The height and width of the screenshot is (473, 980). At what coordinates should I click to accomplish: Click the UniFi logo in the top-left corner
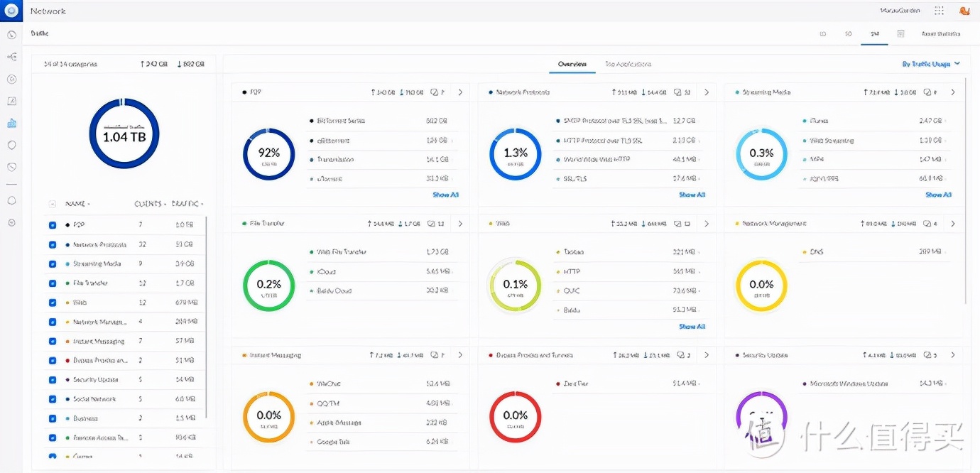pyautogui.click(x=11, y=11)
